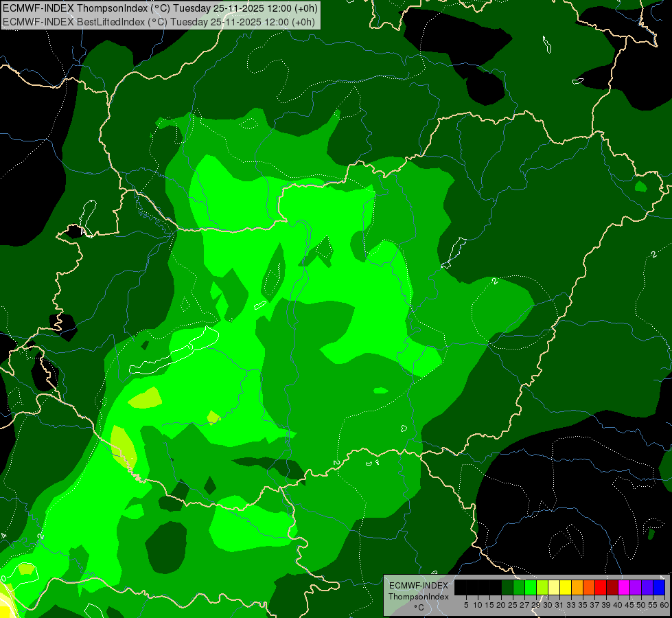This screenshot has width=672, height=618.
Task: Click the pale yellow 30-31 legend swatch
Action: coord(554,587)
